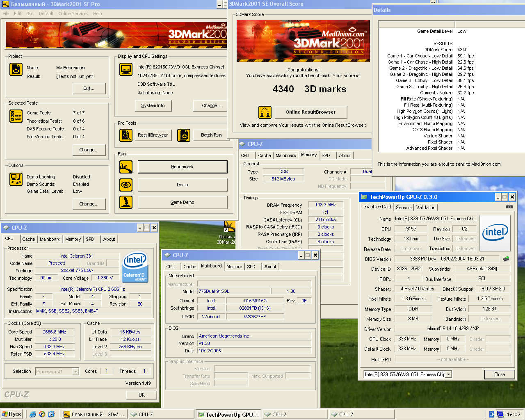Open the GPU selection dropdown in GPU-Z
The image size is (525, 420).
448,374
